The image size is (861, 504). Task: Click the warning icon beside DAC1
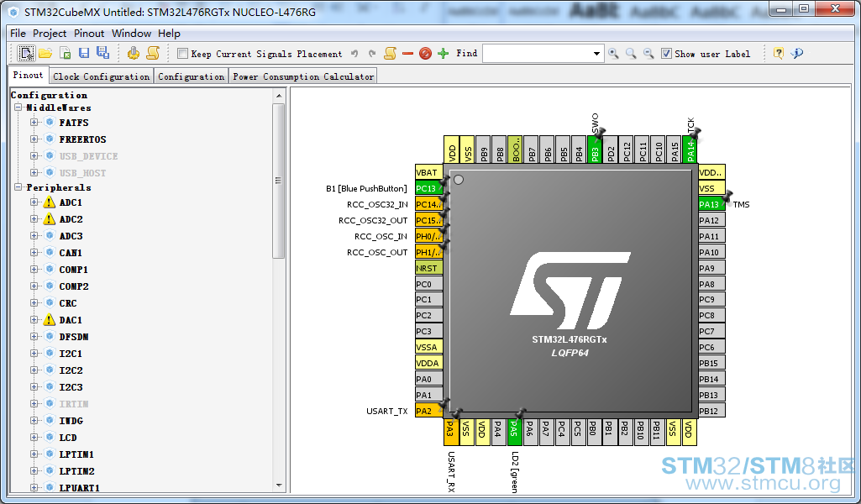pos(50,319)
